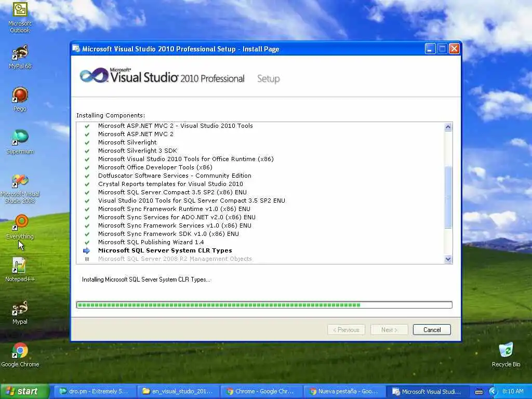The width and height of the screenshot is (532, 399).
Task: Click the Visual Studio infinity logo
Action: (94, 75)
